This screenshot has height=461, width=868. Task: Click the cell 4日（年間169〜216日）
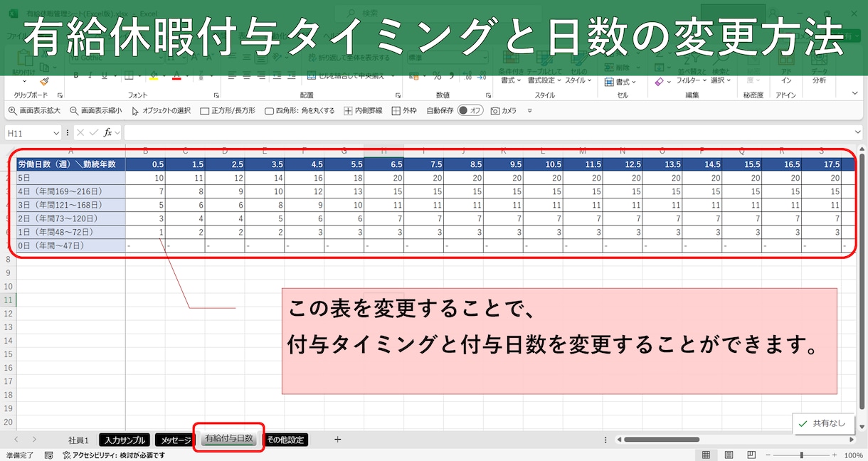pos(70,191)
